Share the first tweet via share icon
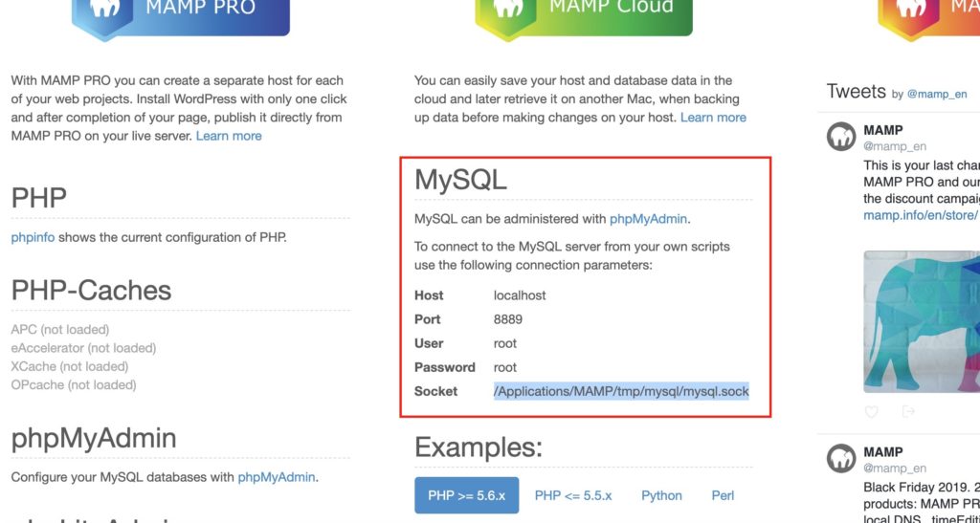This screenshot has height=523, width=980. click(909, 411)
